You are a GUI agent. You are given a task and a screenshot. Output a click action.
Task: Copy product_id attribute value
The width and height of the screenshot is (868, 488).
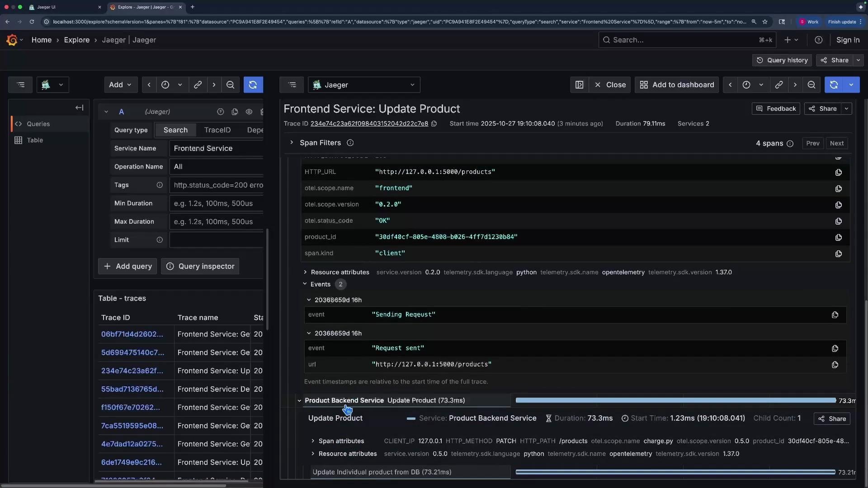838,237
